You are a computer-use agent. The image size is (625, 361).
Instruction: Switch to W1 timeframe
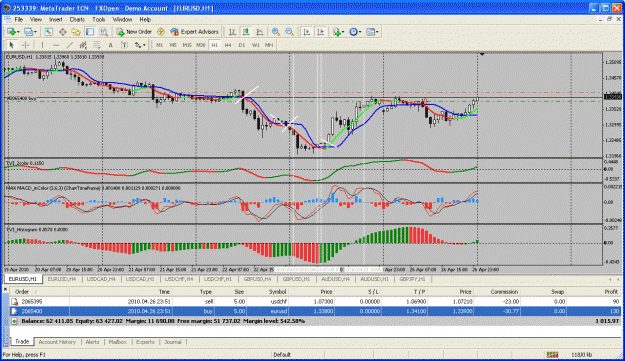click(256, 45)
